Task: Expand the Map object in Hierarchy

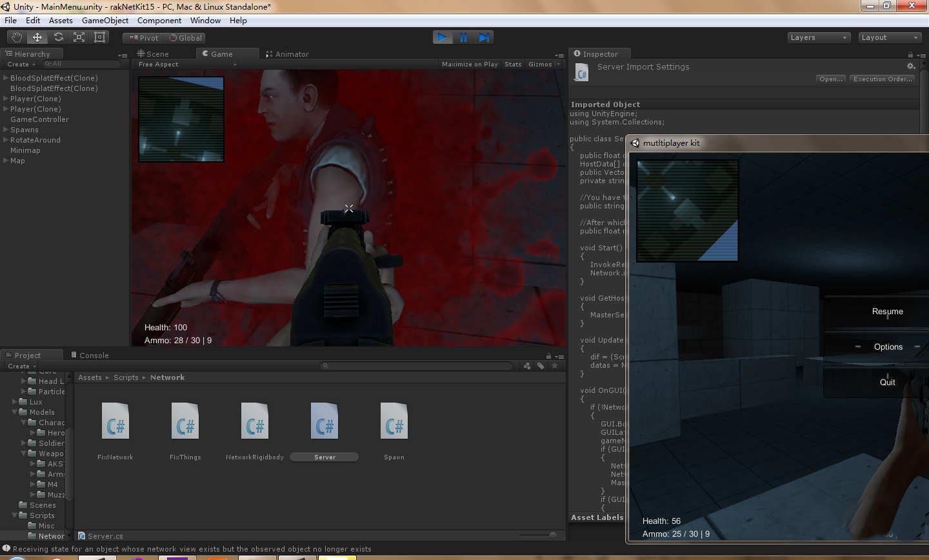Action: pyautogui.click(x=6, y=161)
